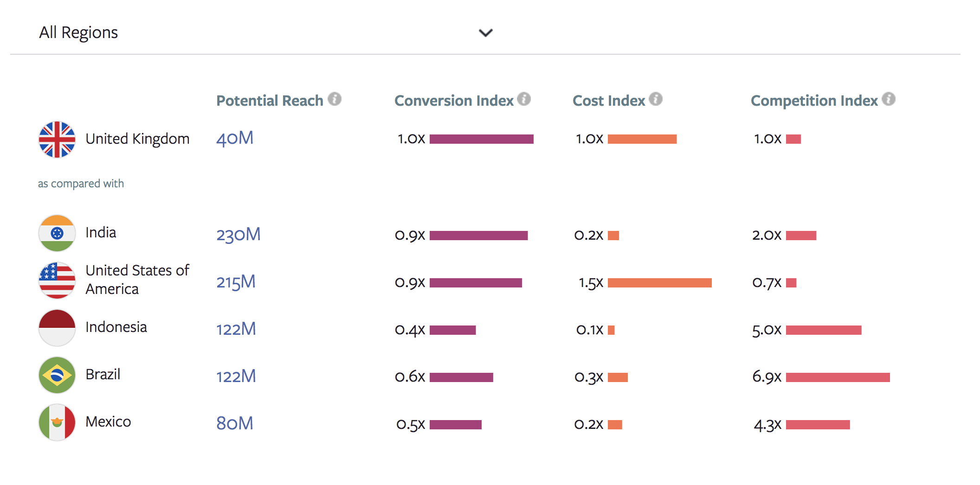Screen dimensions: 980x485
Task: Click the Competition Index info icon
Action: point(888,99)
